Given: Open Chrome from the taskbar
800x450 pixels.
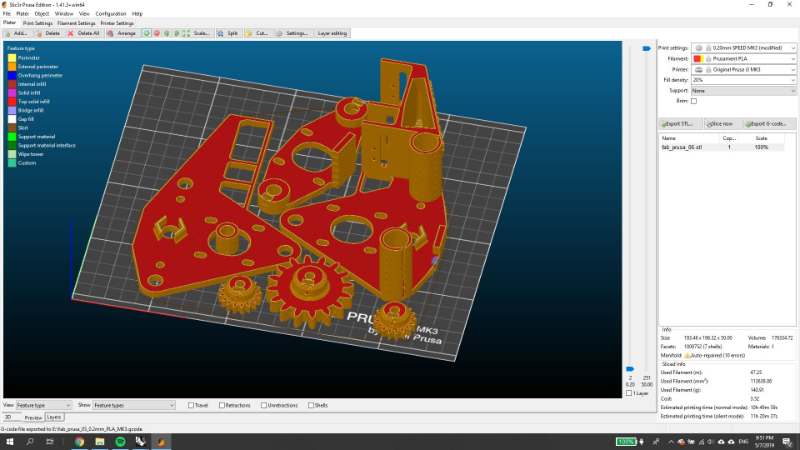Looking at the screenshot, I should [79, 442].
